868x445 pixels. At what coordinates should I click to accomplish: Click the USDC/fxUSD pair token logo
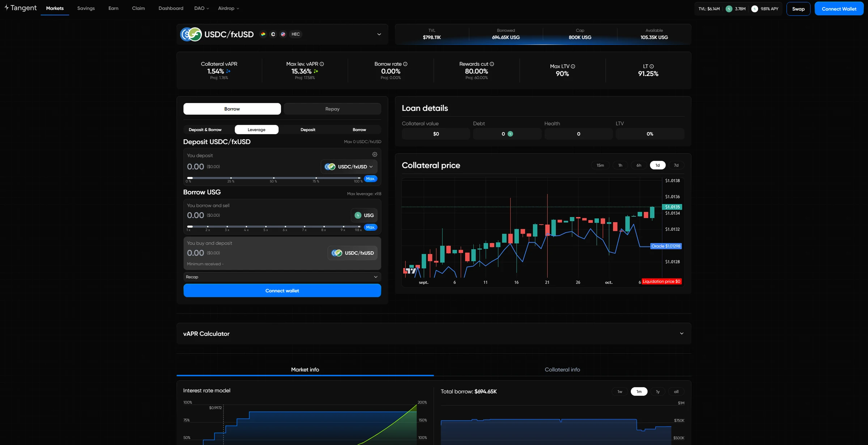click(x=191, y=34)
